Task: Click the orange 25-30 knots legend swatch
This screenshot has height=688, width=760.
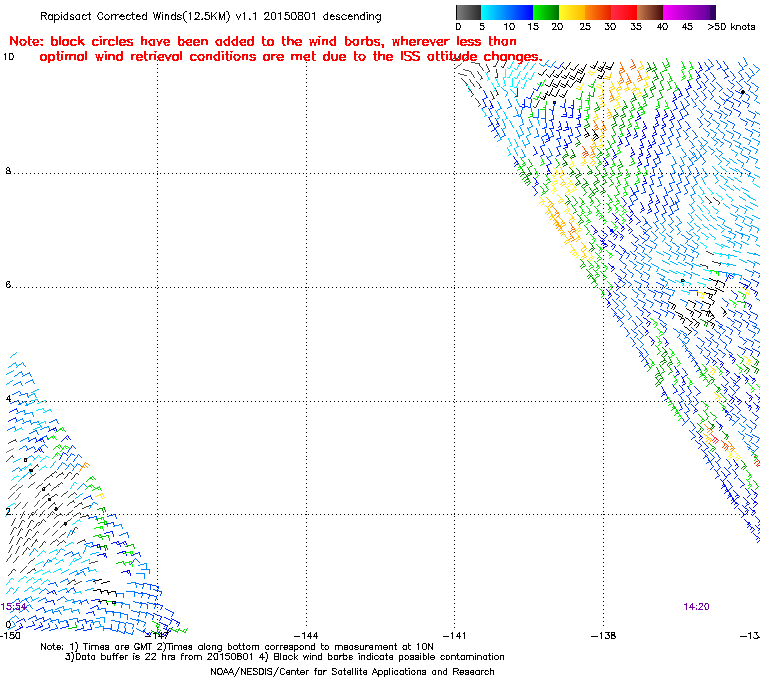Action: pos(598,12)
